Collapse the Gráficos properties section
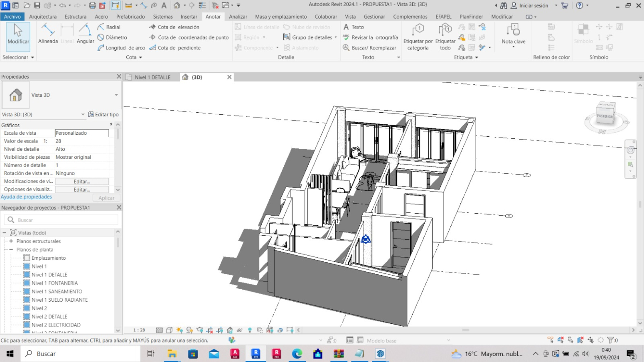Screen dimensions: 644x362 (111, 125)
